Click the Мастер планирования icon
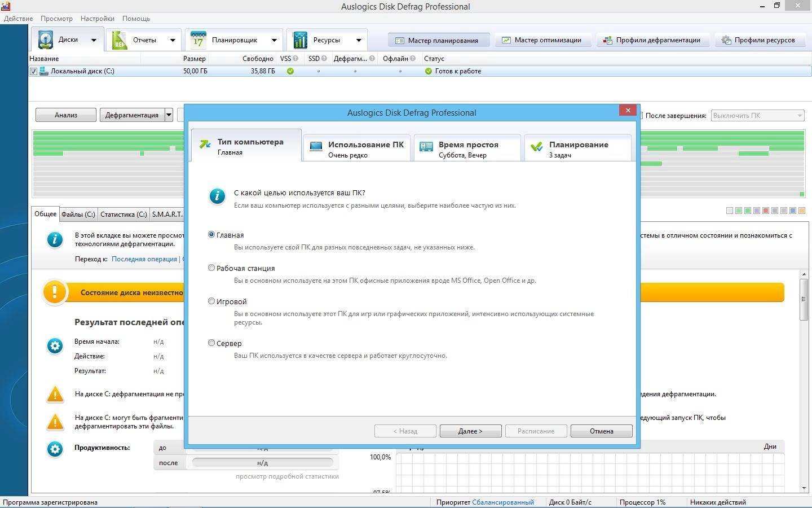The image size is (812, 508). tap(400, 41)
